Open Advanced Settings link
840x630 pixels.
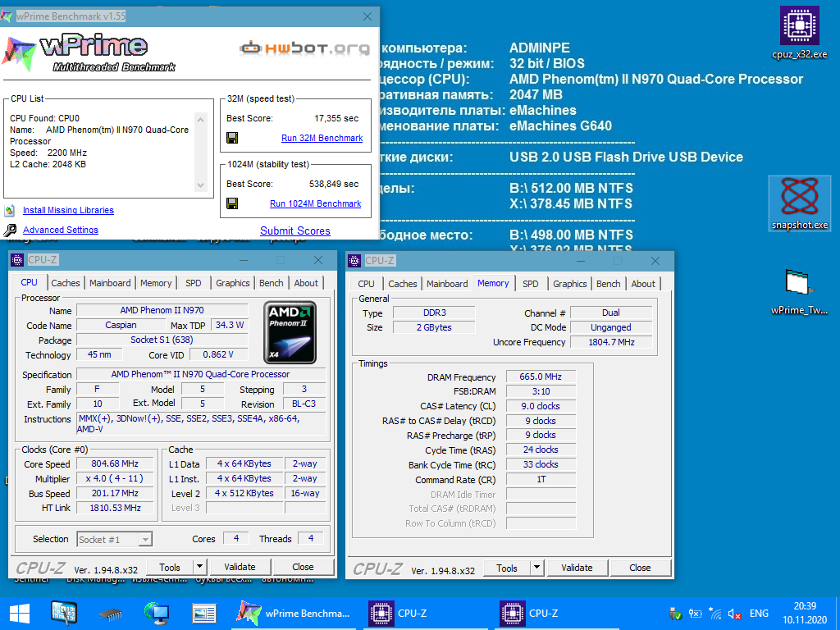coord(61,230)
